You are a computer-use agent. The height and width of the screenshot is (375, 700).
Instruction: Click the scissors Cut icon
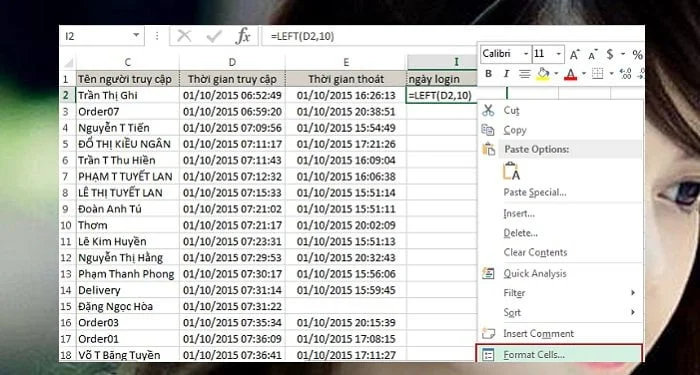[x=488, y=110]
